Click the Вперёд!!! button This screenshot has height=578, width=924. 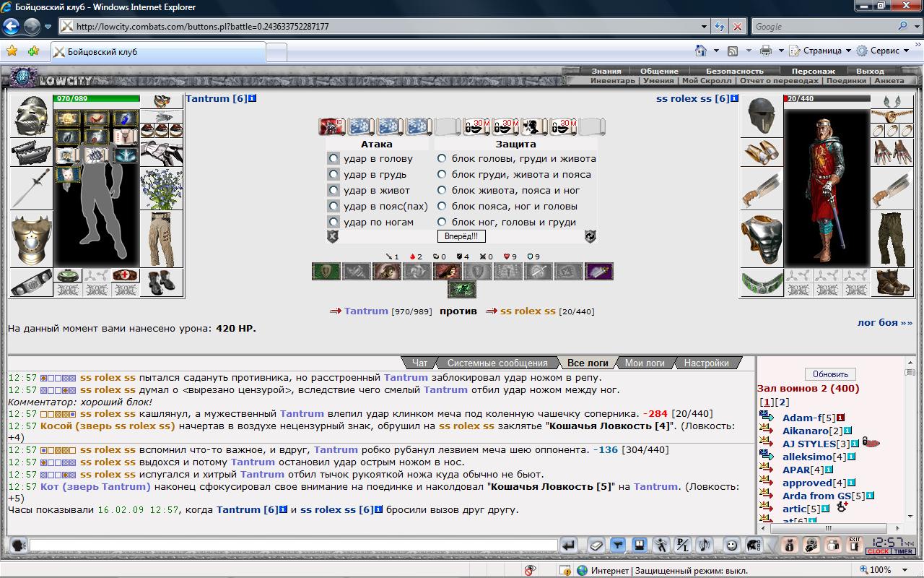click(x=461, y=236)
